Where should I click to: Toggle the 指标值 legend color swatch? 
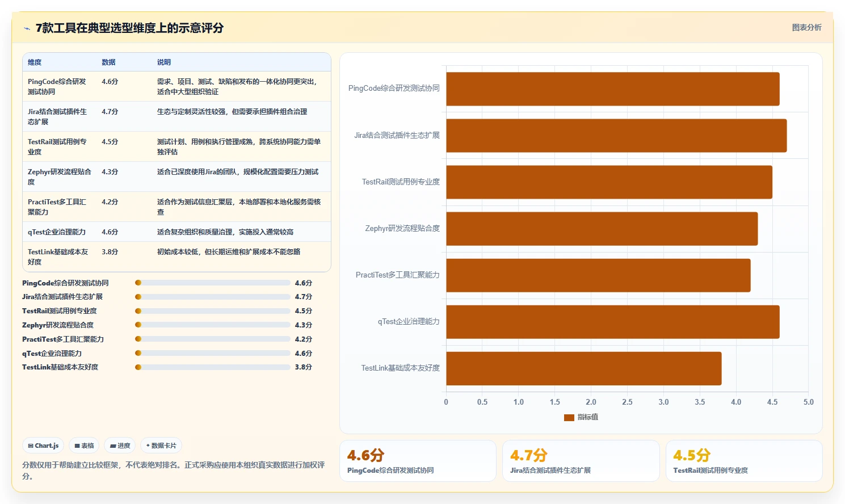tap(569, 417)
